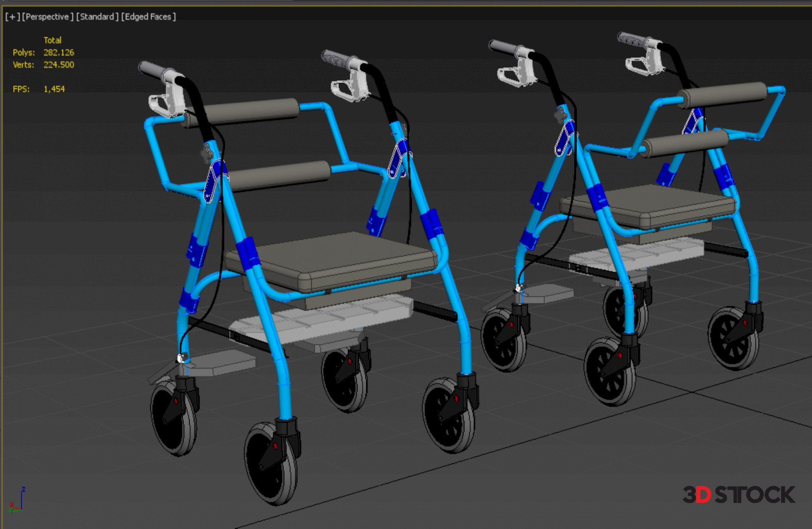
Task: Click the FPS readout value
Action: pos(54,89)
